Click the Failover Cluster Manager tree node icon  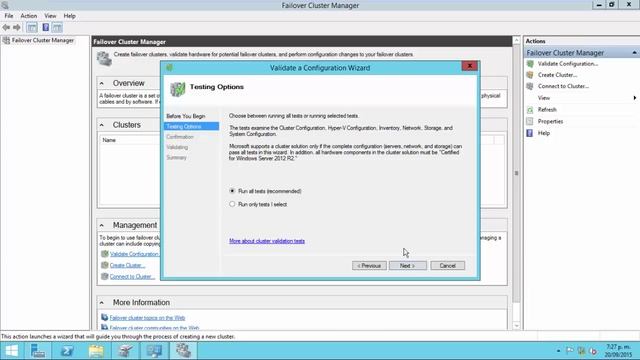[6, 40]
